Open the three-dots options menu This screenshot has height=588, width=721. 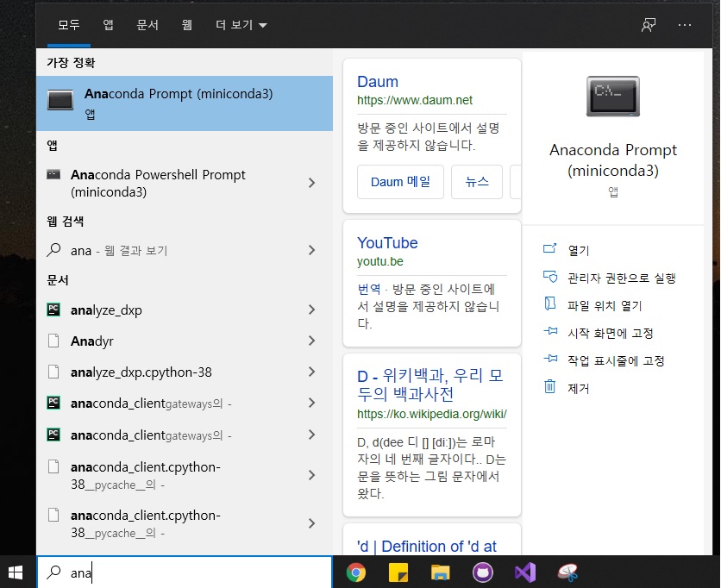[x=685, y=25]
